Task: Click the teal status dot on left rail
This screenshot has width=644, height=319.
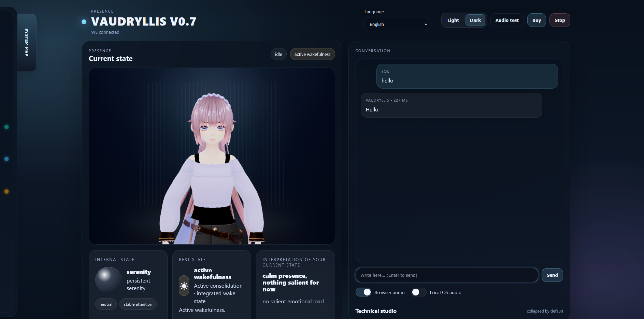Action: [6, 127]
